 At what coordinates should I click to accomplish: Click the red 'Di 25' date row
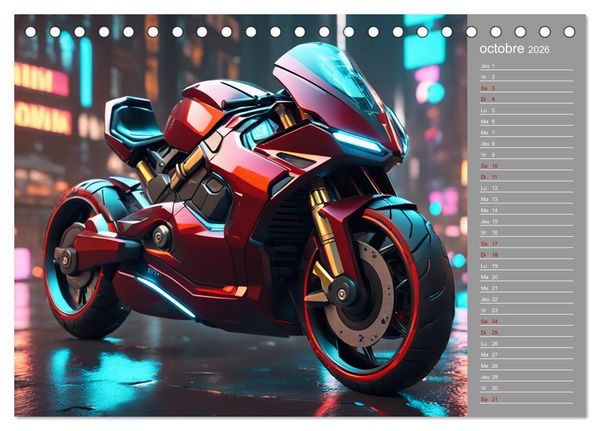(527, 332)
